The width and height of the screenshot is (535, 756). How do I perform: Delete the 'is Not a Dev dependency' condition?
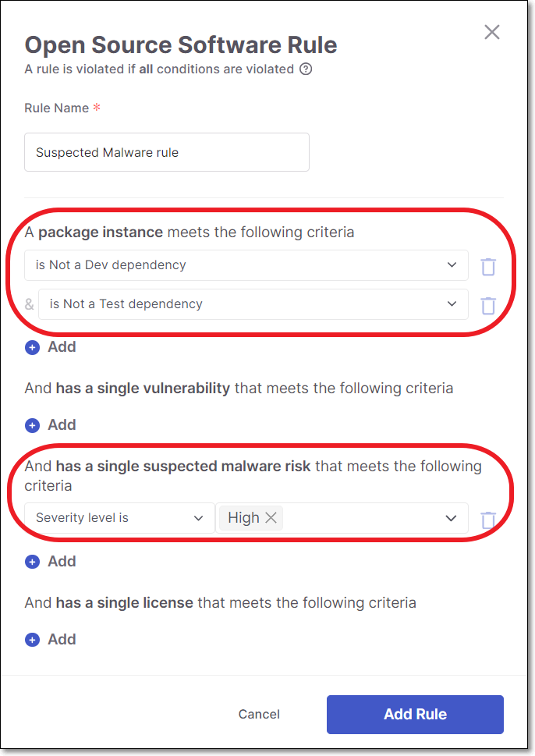tap(488, 266)
